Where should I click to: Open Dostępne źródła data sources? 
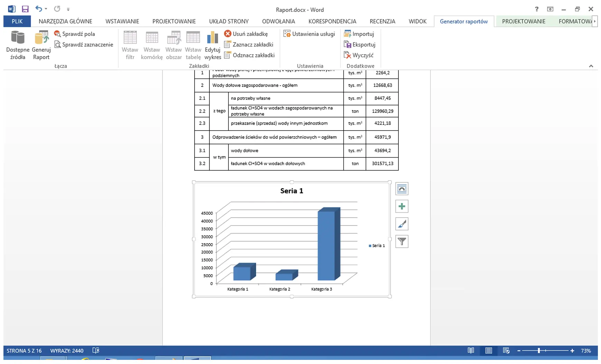point(18,45)
